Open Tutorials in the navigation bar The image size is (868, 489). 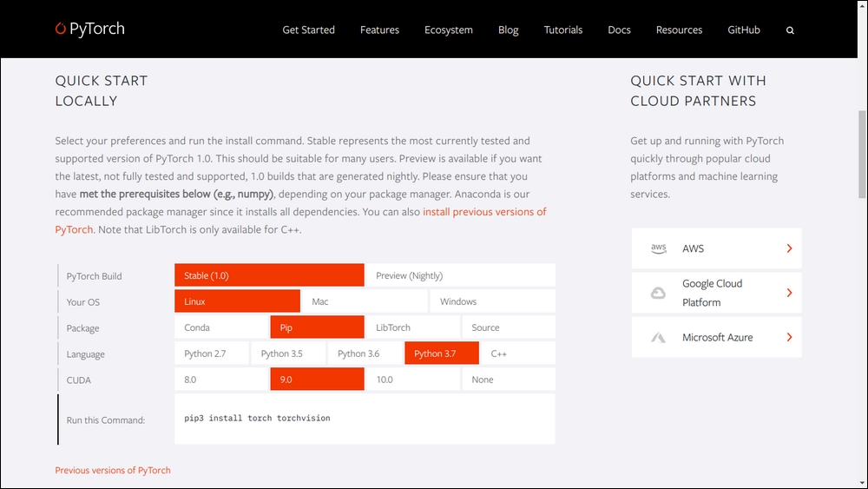coord(563,30)
